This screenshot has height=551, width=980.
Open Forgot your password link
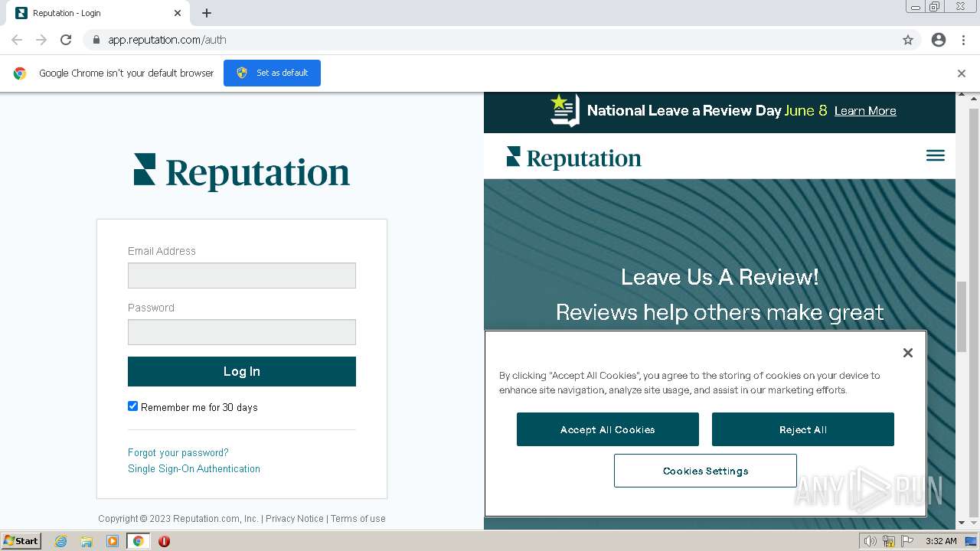click(x=178, y=452)
